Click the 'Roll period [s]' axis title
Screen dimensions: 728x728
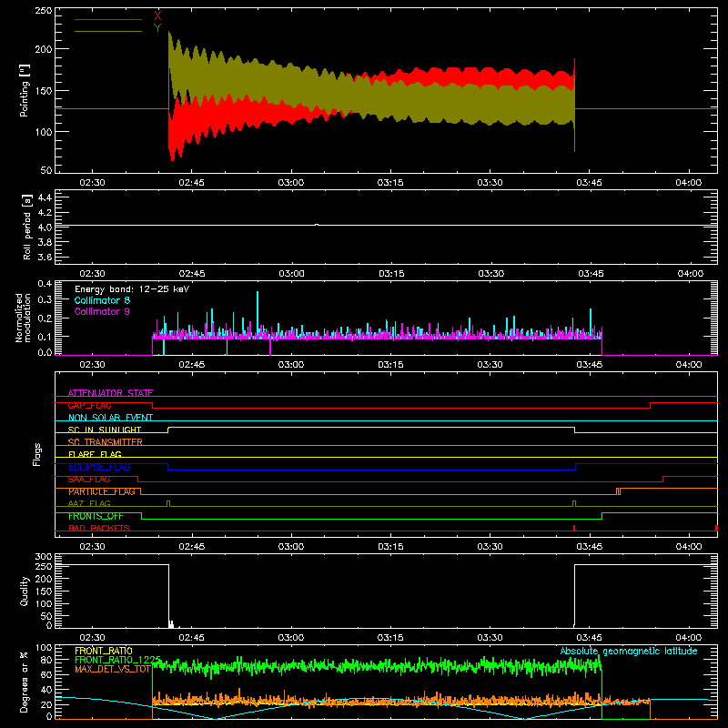click(27, 227)
